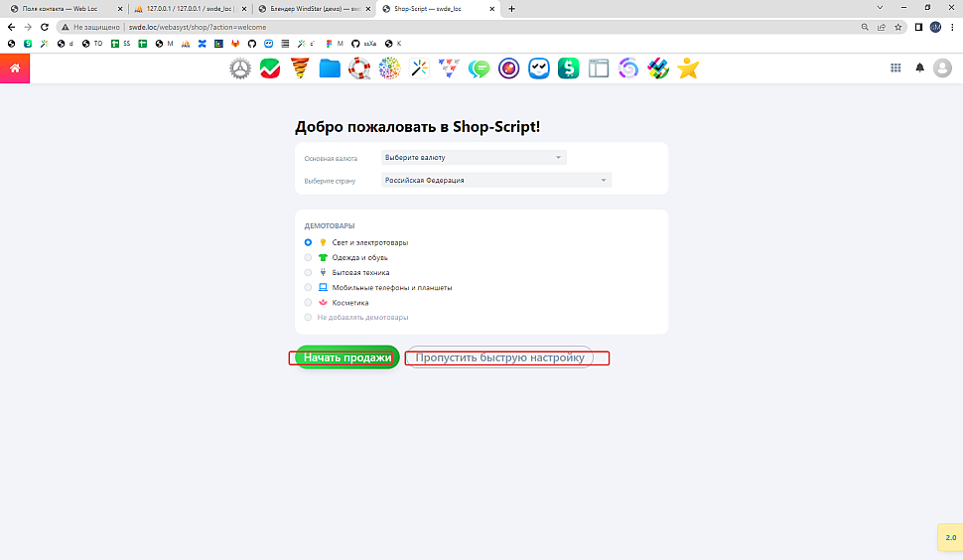The width and height of the screenshot is (963, 560).
Task: Click 'Пропустить быструю настройку' button
Action: 499,357
